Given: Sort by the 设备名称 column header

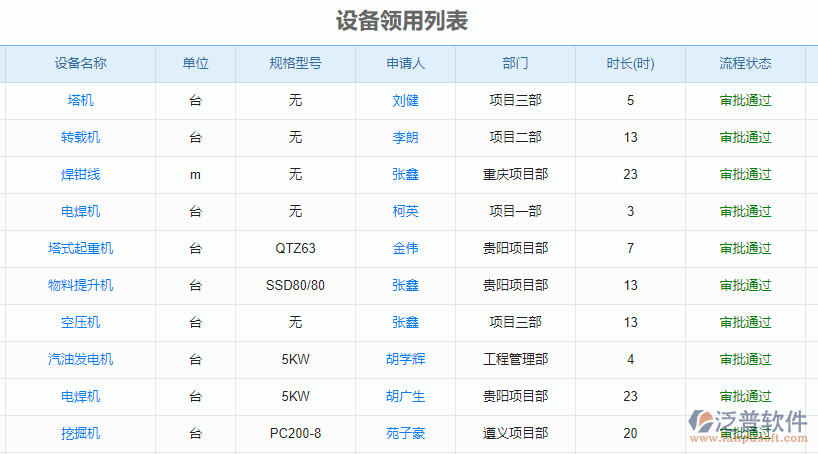Looking at the screenshot, I should coord(81,64).
